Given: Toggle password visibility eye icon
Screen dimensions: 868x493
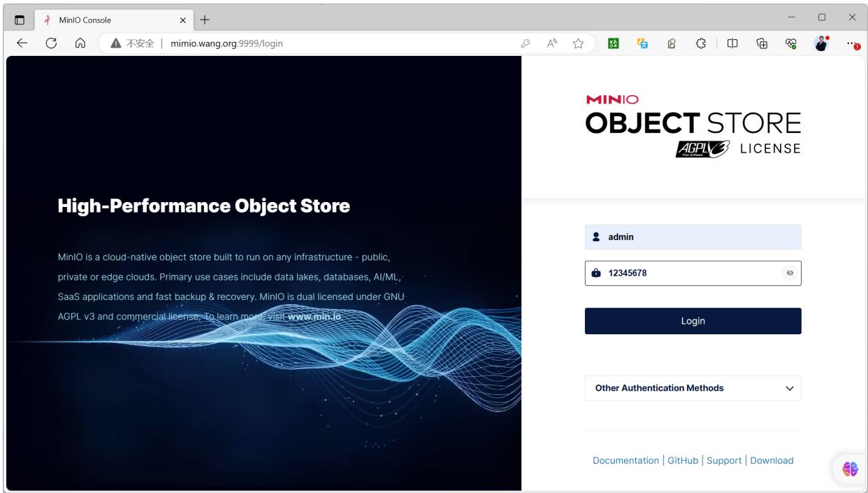Looking at the screenshot, I should coord(790,273).
